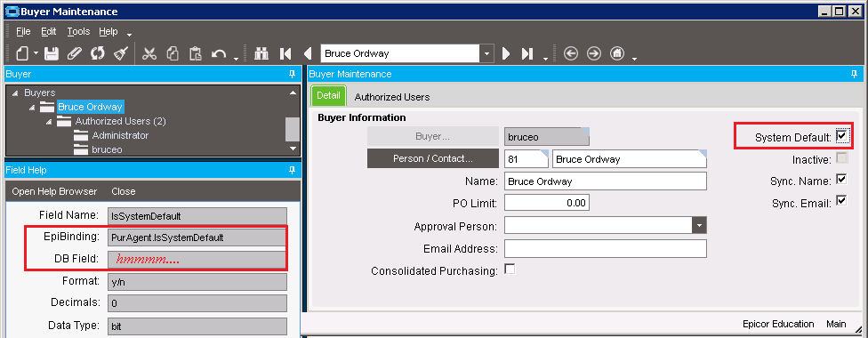Screen dimensions: 868x338
Task: Click the Back circular arrow icon
Action: [x=571, y=53]
